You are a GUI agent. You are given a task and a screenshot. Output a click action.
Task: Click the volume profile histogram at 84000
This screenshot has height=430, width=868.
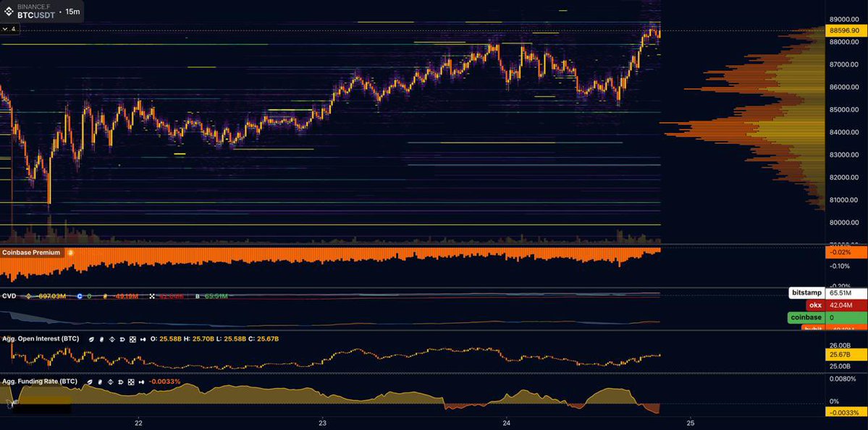click(744, 132)
